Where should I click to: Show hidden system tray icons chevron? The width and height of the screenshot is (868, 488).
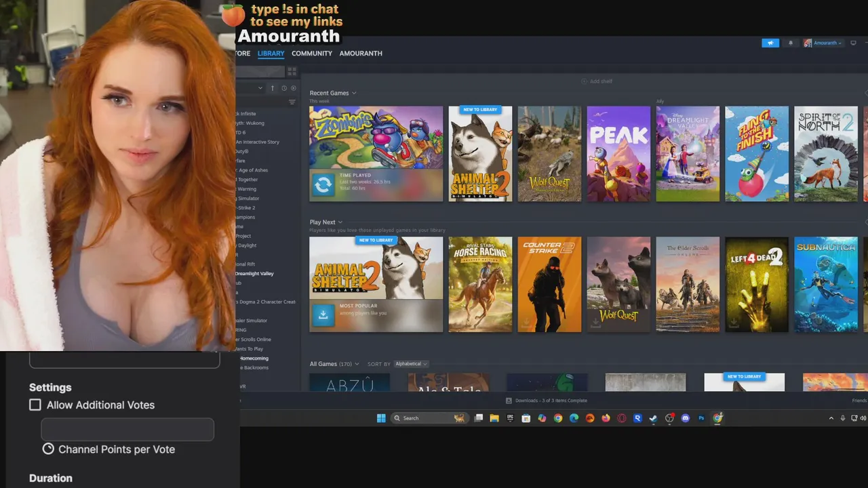(831, 418)
